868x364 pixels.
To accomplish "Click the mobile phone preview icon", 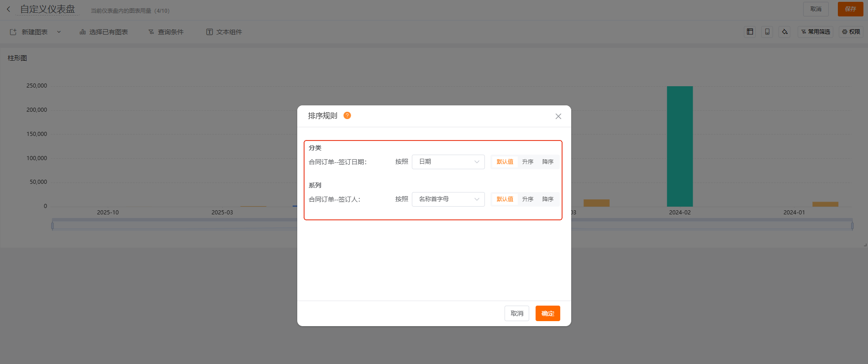I will (767, 32).
